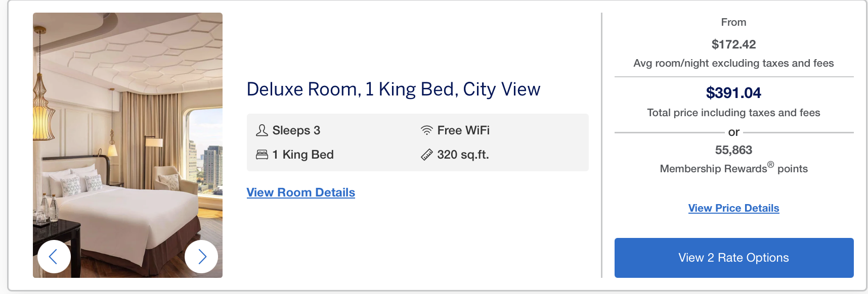Click the 320 sq.ft. room size text

click(x=463, y=155)
